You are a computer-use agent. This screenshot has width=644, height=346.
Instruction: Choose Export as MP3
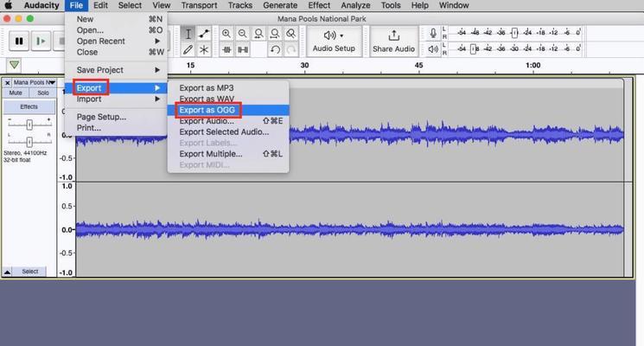pyautogui.click(x=228, y=88)
